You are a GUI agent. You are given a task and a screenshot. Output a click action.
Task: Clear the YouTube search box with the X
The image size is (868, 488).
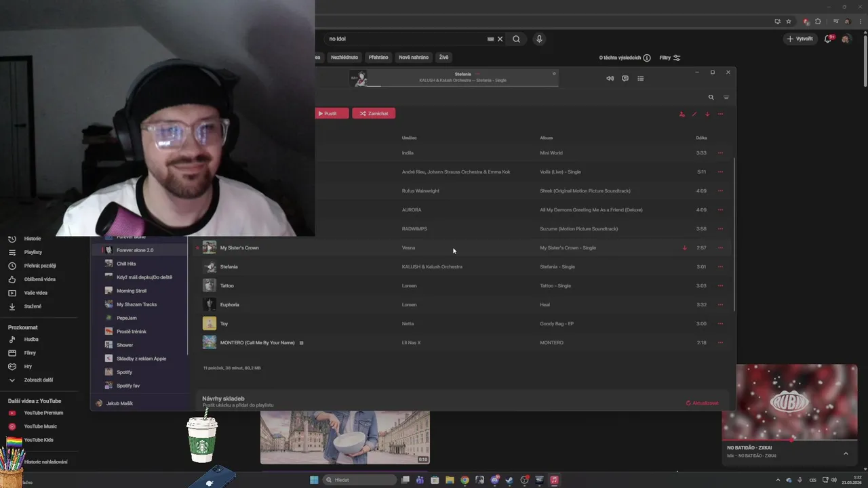coord(500,39)
